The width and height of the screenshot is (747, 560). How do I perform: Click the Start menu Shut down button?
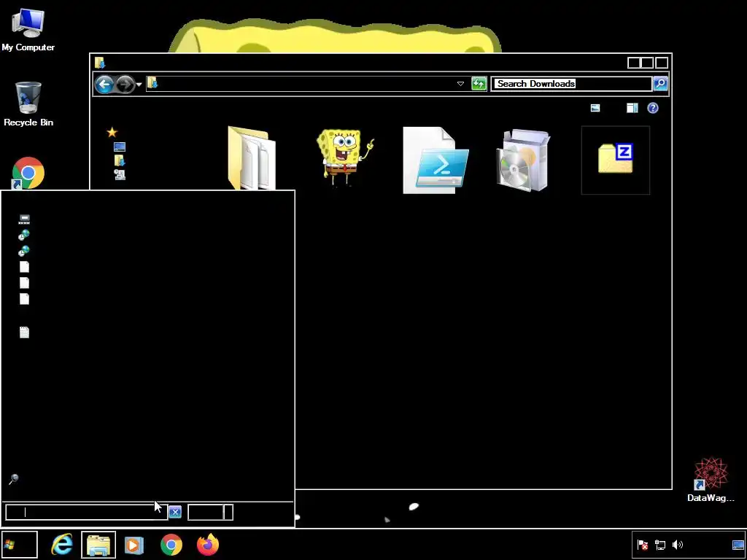point(205,513)
